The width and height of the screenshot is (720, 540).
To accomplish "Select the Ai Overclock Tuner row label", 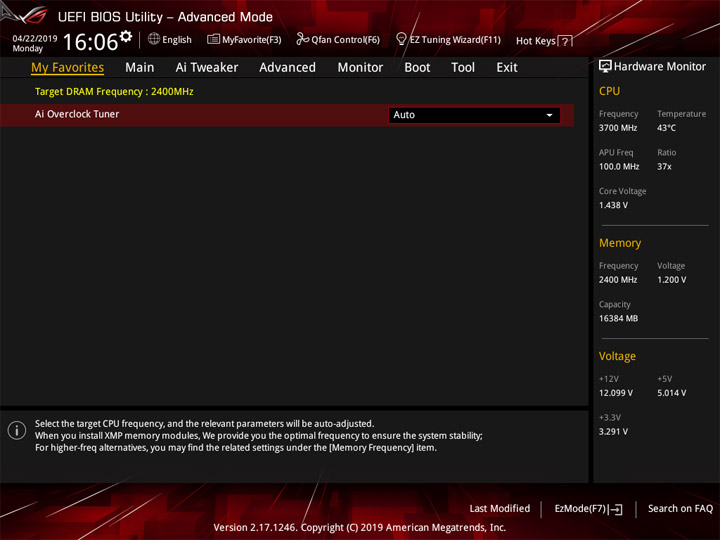I will pyautogui.click(x=77, y=114).
